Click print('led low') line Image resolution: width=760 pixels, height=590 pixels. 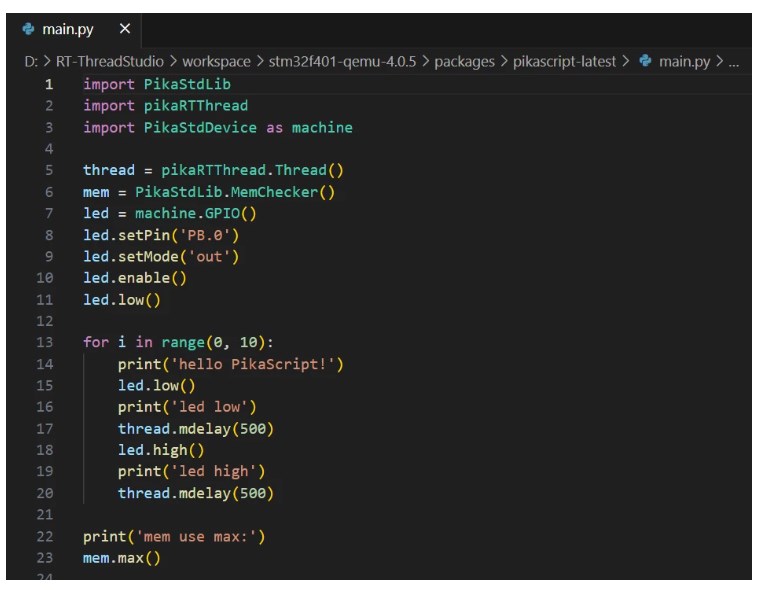click(x=187, y=407)
